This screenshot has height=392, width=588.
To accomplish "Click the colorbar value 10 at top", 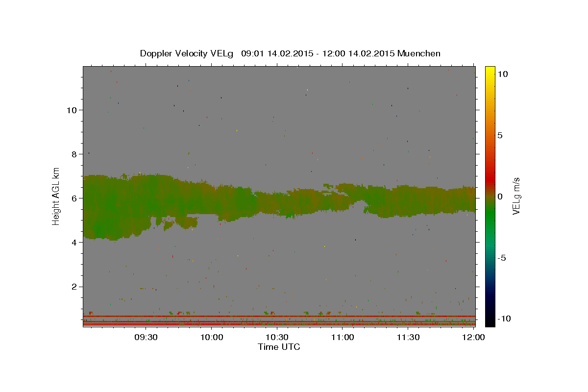I will [502, 74].
